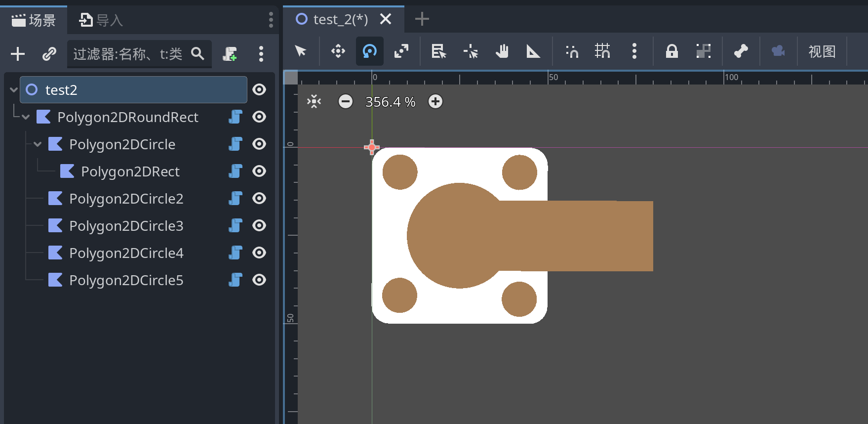
Task: Collapse the Polygon2DCircle node
Action: pyautogui.click(x=38, y=144)
